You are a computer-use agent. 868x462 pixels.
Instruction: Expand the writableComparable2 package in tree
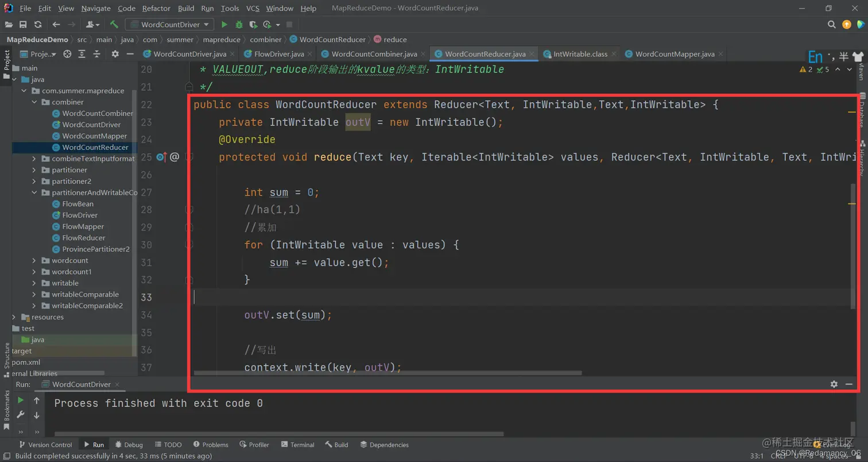click(35, 306)
